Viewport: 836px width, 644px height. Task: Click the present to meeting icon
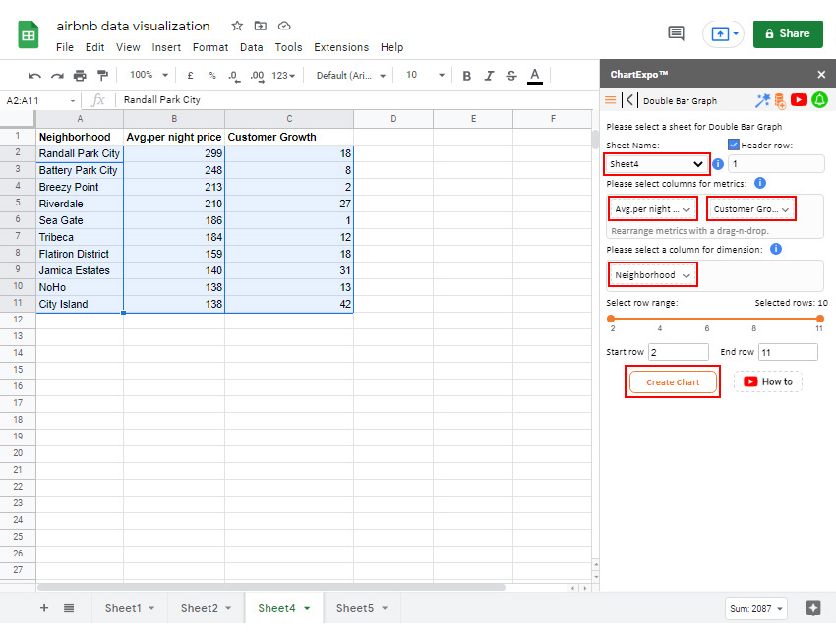pyautogui.click(x=720, y=34)
